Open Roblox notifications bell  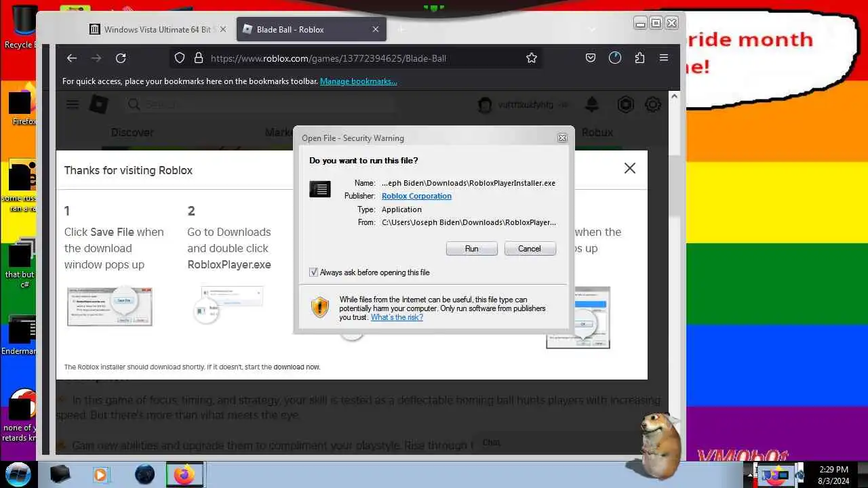[592, 104]
